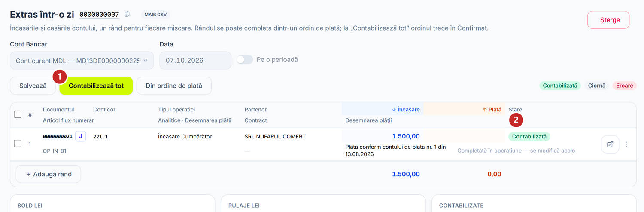Tick the select-all checkbox in table header

click(18, 114)
